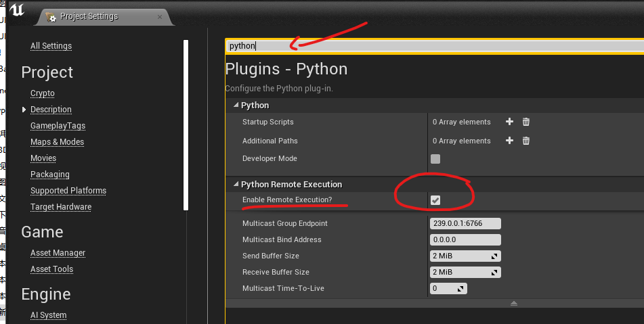
Task: Remove all Startup Scripts elements
Action: click(525, 122)
